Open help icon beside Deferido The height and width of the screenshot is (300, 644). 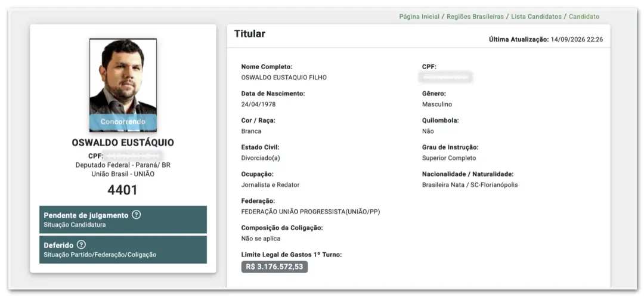[81, 245]
